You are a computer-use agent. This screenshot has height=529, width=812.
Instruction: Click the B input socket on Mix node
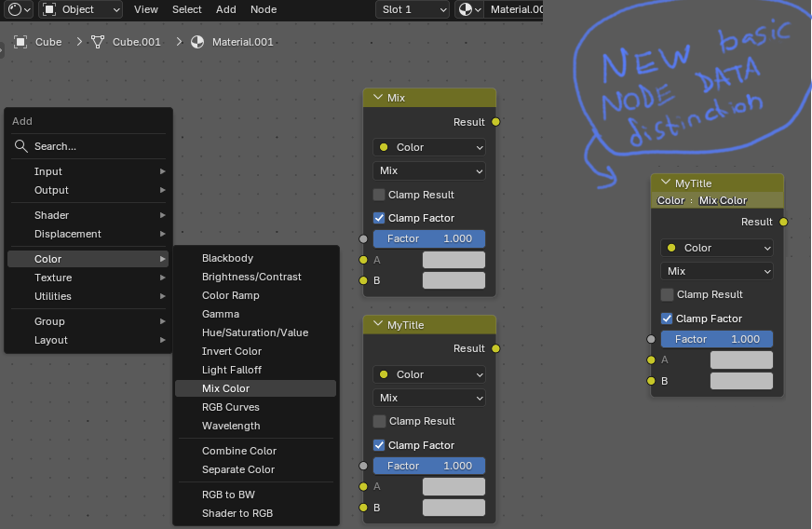pyautogui.click(x=363, y=281)
